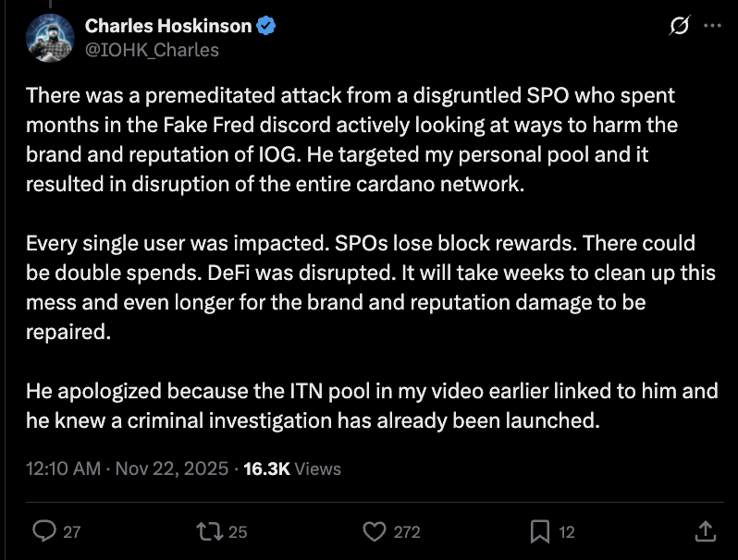738x560 pixels.
Task: Repost this tweet using the arrows icon
Action: (210, 531)
